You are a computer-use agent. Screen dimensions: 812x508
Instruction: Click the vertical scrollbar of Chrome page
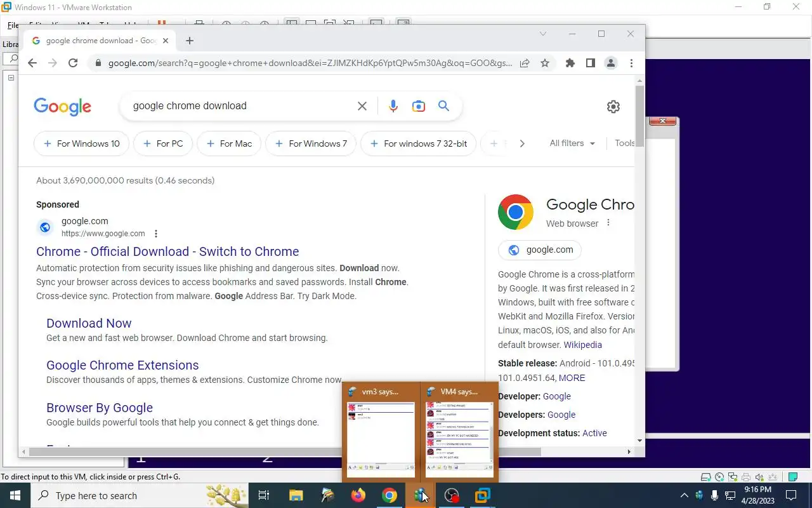coord(639,116)
